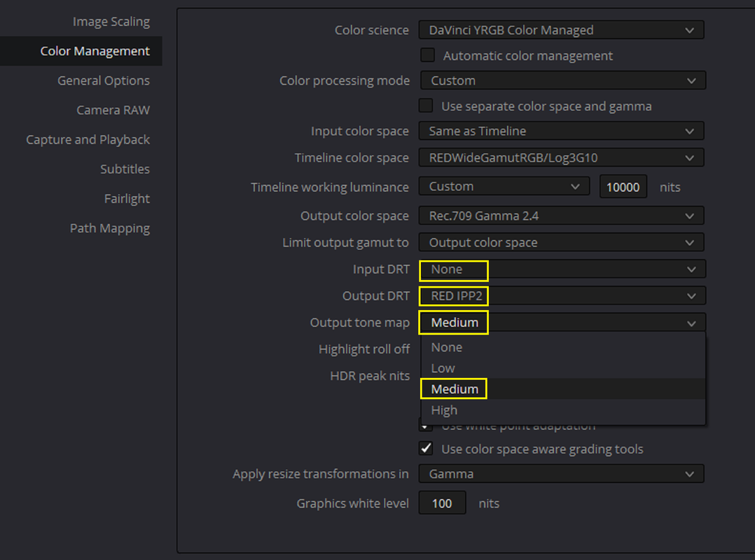Select Color Management in the sidebar
Image resolution: width=755 pixels, height=560 pixels.
click(x=81, y=51)
